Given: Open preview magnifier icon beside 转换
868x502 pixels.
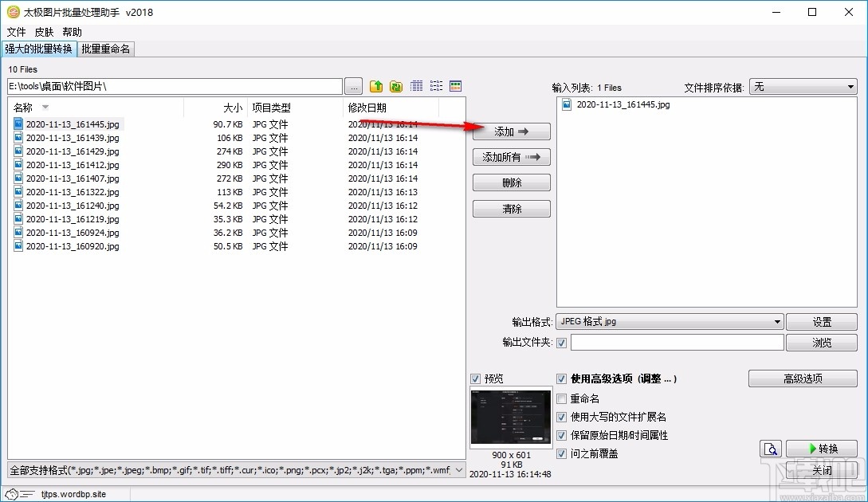Looking at the screenshot, I should [x=771, y=449].
